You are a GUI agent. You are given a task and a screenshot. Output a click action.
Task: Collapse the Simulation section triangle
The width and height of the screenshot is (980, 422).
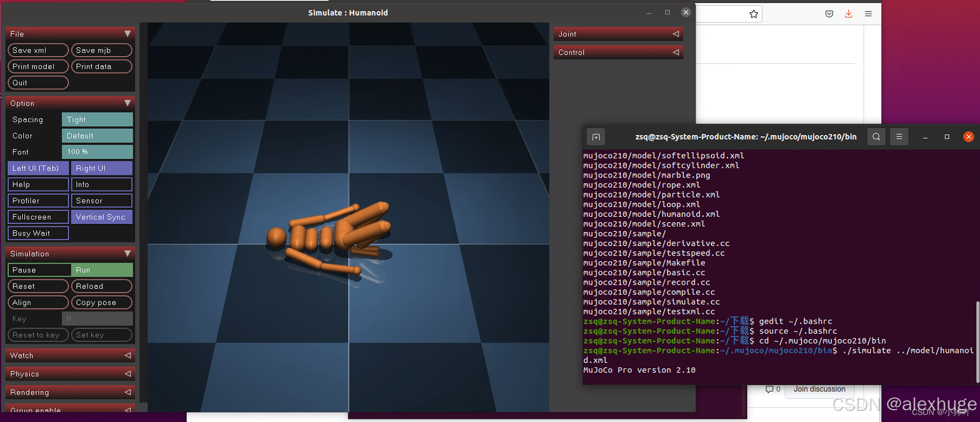click(128, 254)
